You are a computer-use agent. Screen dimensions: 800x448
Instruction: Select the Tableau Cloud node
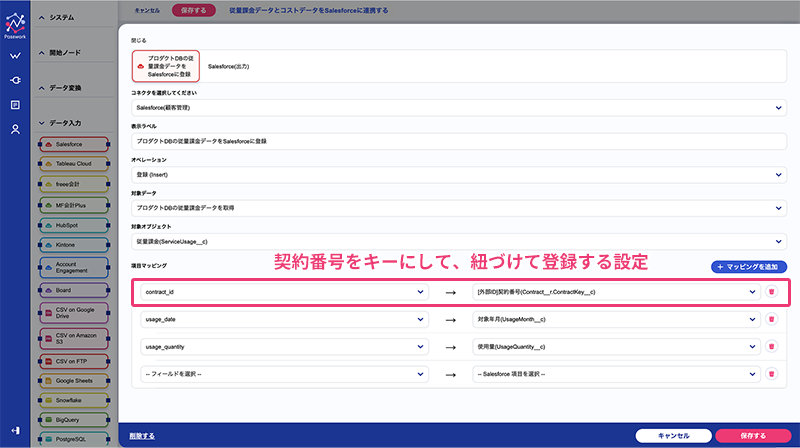(x=74, y=164)
